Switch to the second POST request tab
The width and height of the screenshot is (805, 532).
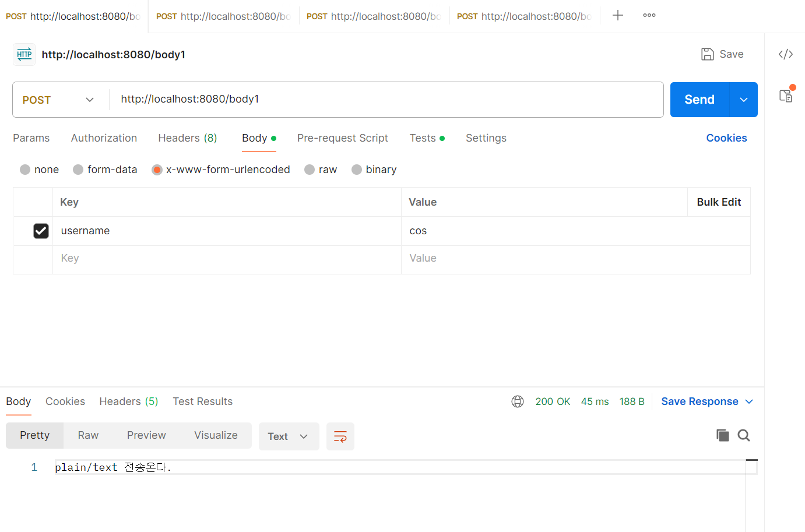coord(224,16)
